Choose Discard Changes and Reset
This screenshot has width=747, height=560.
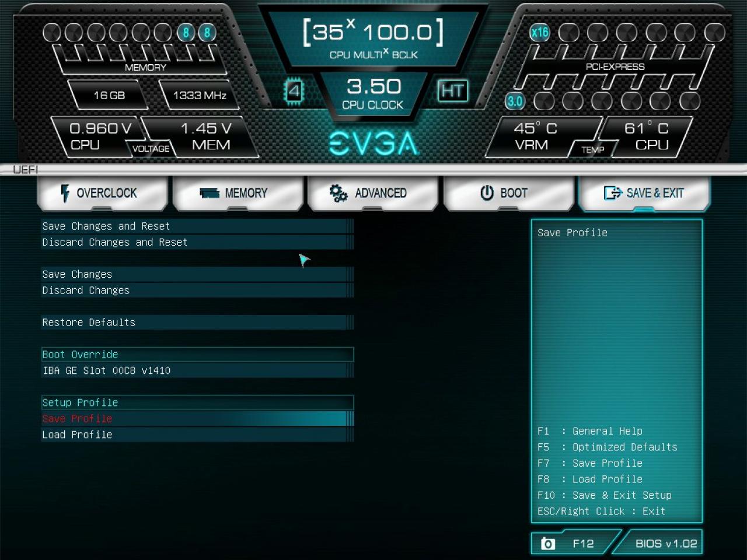(197, 242)
